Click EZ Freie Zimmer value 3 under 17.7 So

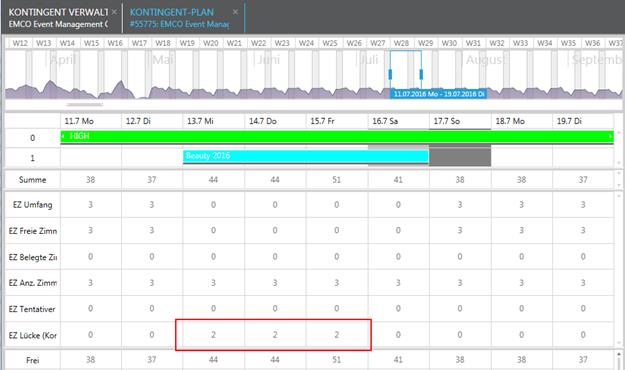click(x=460, y=231)
